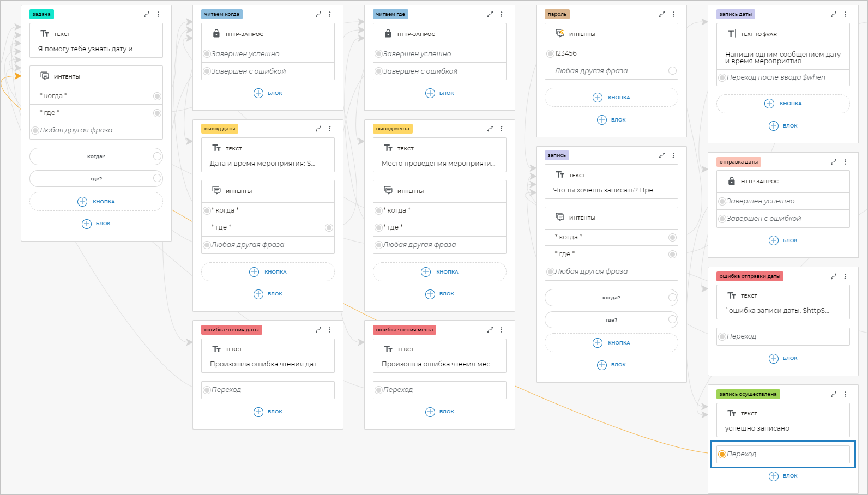The width and height of the screenshot is (868, 495).
Task: Click the Text to $var icon in 'запись даты'
Action: pyautogui.click(x=732, y=34)
